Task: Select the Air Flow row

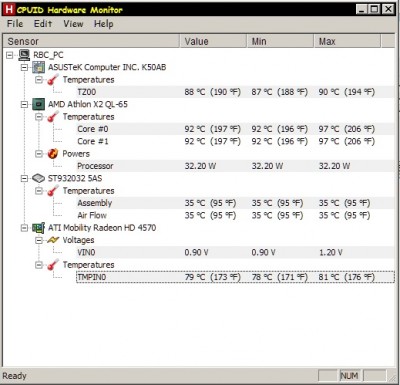Action: 235,215
